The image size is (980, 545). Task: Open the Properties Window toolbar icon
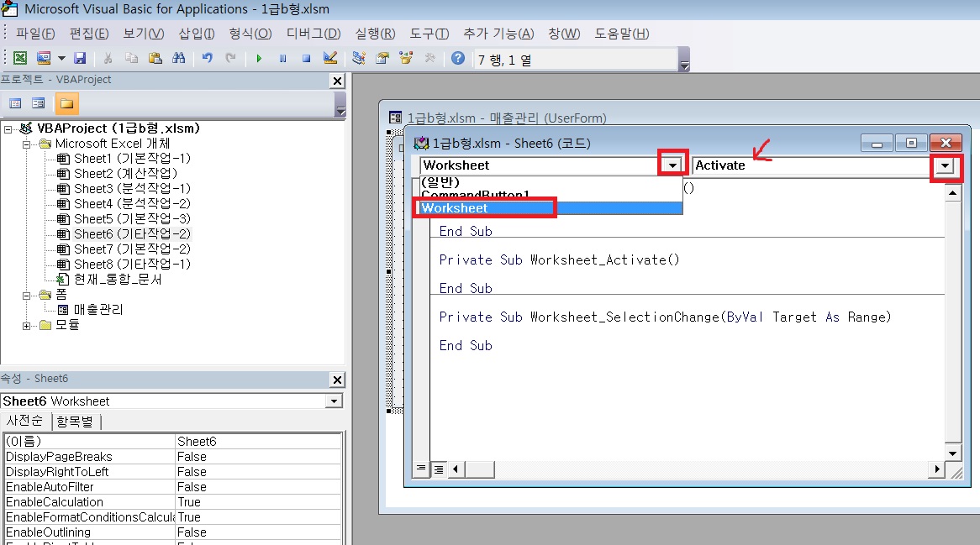coord(382,59)
